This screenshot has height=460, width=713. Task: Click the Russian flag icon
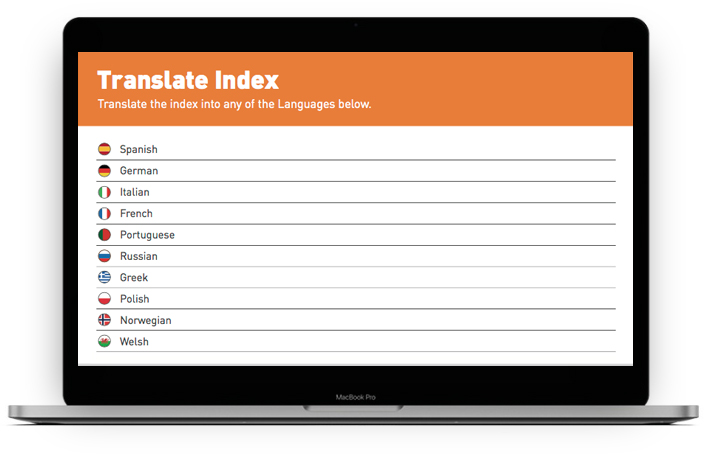[104, 256]
